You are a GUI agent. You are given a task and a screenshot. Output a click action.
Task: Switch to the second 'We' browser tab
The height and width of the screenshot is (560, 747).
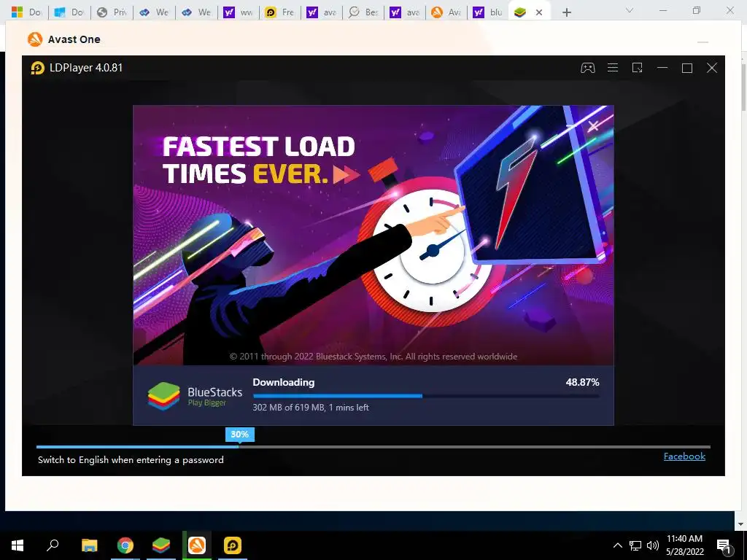tap(196, 12)
